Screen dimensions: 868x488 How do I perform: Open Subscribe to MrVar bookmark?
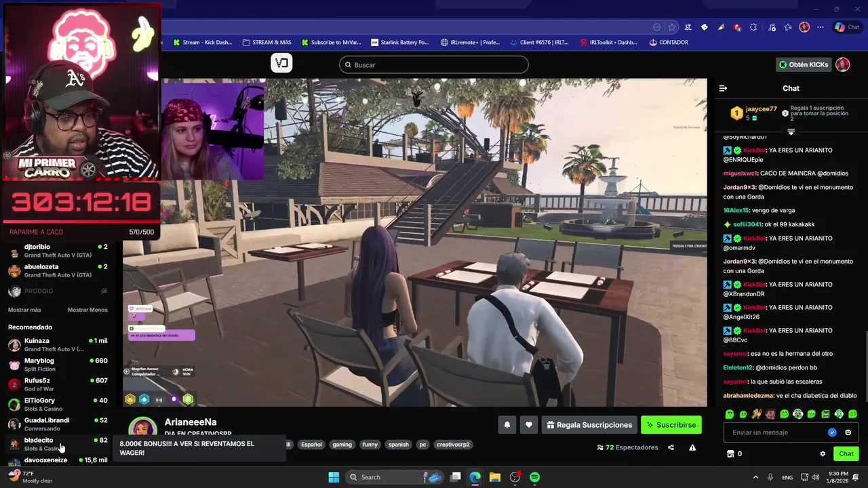(332, 42)
